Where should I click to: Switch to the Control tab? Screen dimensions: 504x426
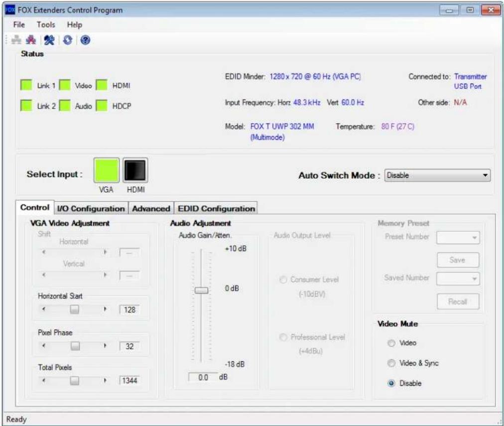(35, 207)
